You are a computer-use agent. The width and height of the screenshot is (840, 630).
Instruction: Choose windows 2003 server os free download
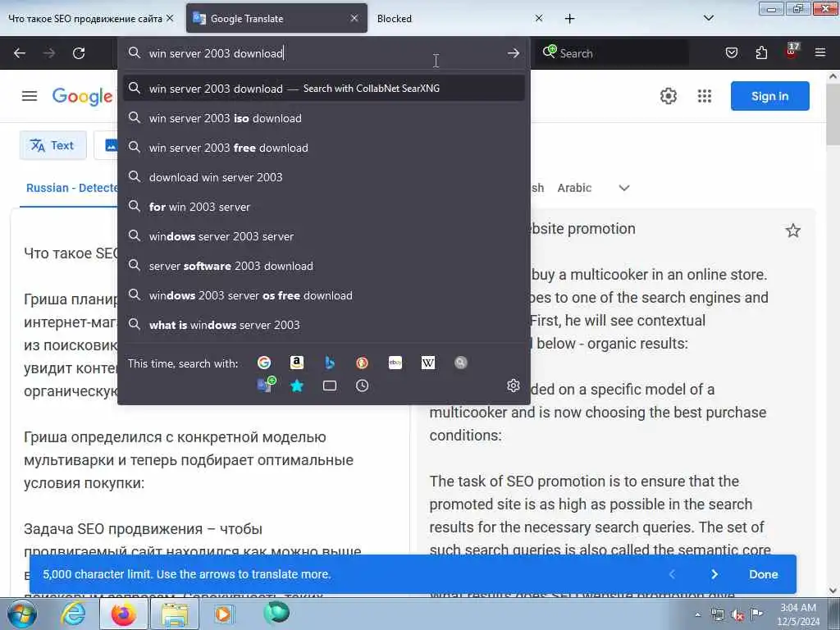coord(323,295)
